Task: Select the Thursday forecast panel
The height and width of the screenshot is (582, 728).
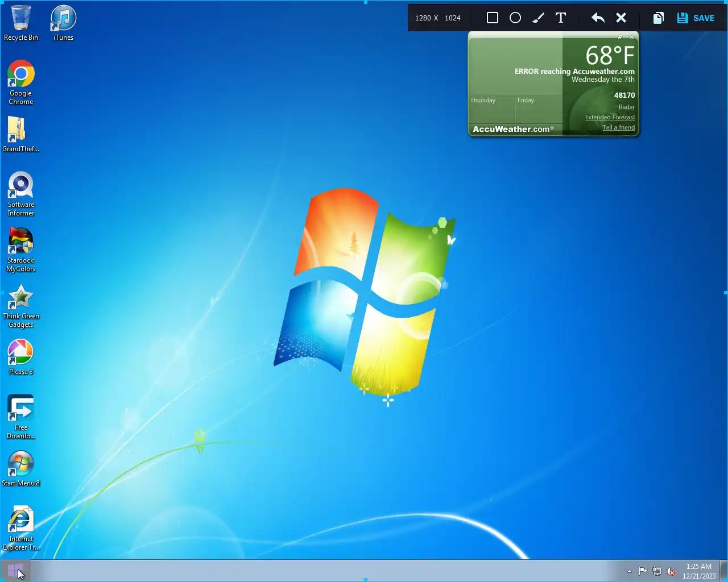Action: pos(492,109)
